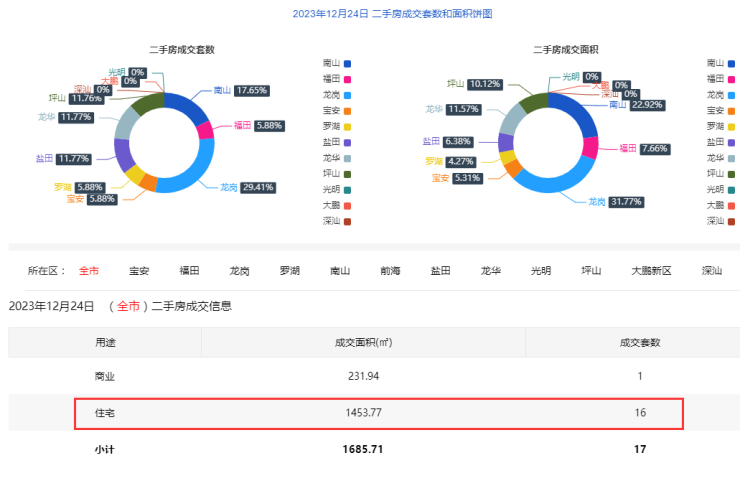This screenshot has width=740, height=486.
Task: Switch to 大鹏新区 district filter
Action: [651, 270]
